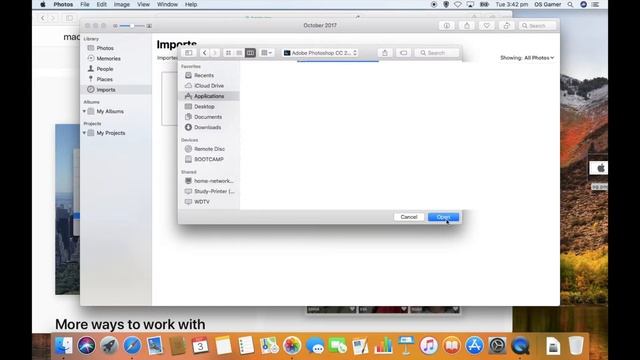The image size is (640, 360).
Task: Open Siri from the Dock
Action: 87,346
